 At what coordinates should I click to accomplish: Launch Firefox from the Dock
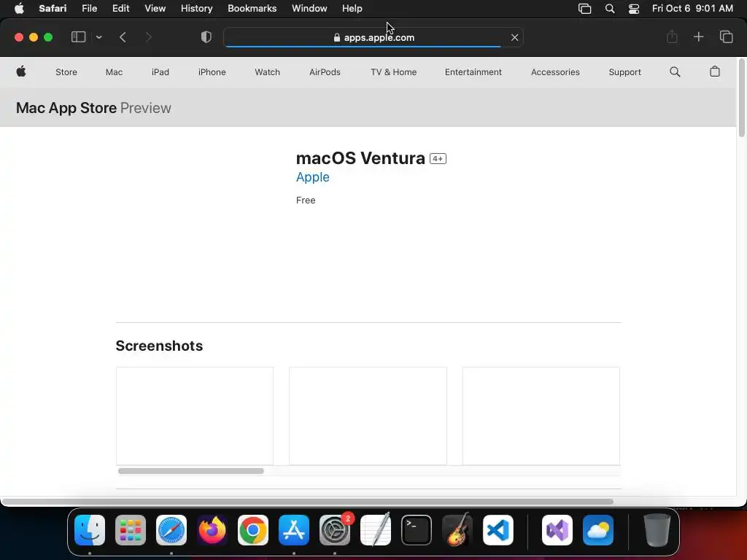(x=212, y=530)
